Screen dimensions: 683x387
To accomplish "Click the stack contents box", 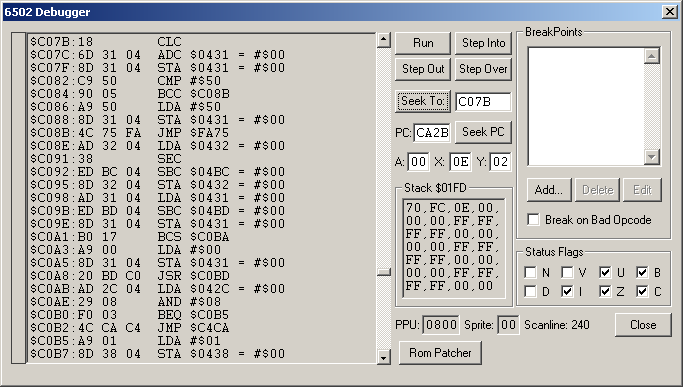I will [453, 248].
